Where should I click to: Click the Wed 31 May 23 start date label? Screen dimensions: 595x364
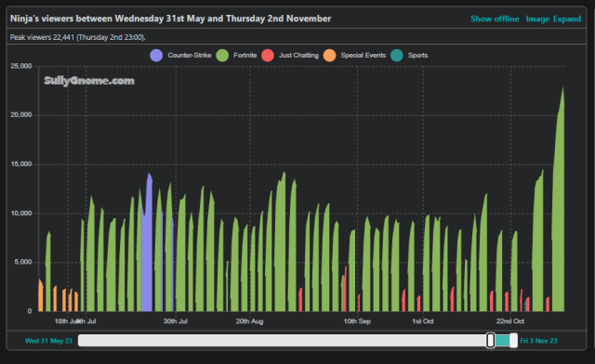48,341
